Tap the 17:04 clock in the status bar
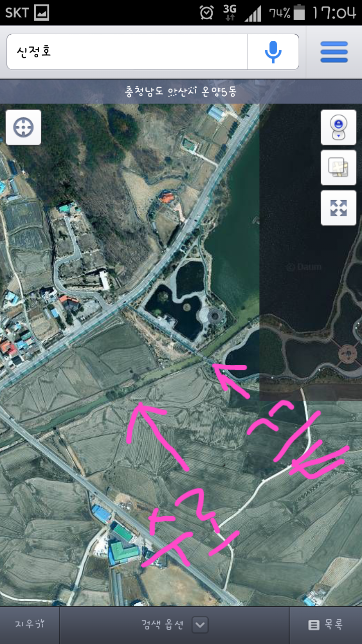The image size is (362, 644). [x=334, y=13]
